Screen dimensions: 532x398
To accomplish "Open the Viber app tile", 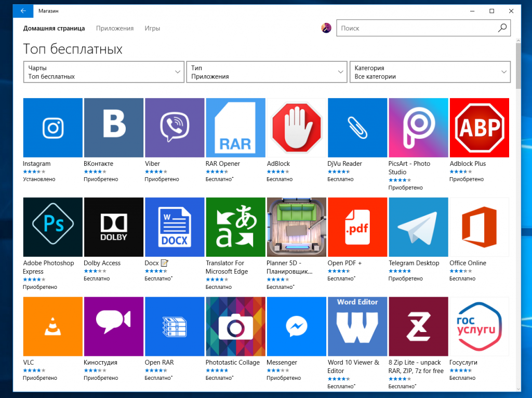I will coord(175,128).
